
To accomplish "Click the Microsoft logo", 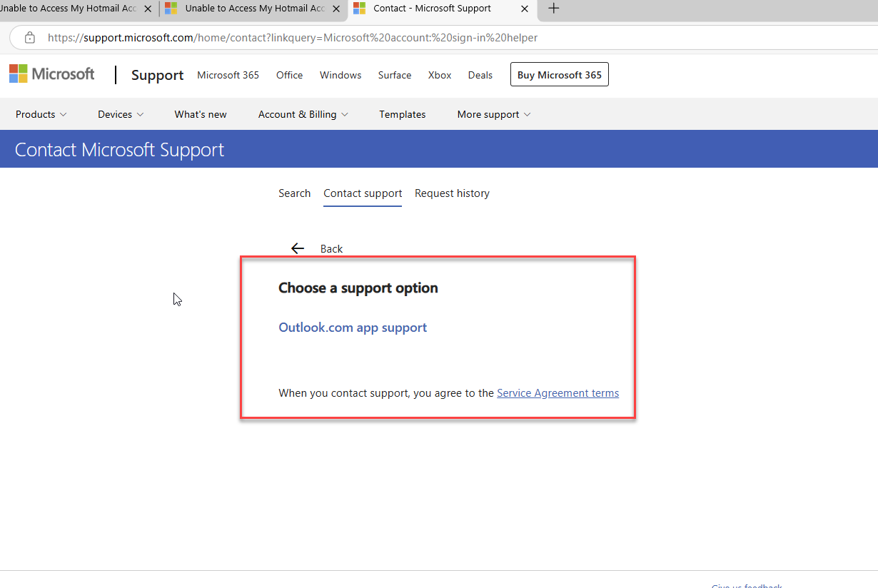I will 51,73.
